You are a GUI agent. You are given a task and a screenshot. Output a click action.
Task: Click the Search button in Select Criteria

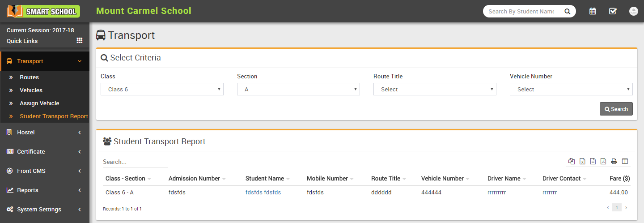(x=616, y=109)
